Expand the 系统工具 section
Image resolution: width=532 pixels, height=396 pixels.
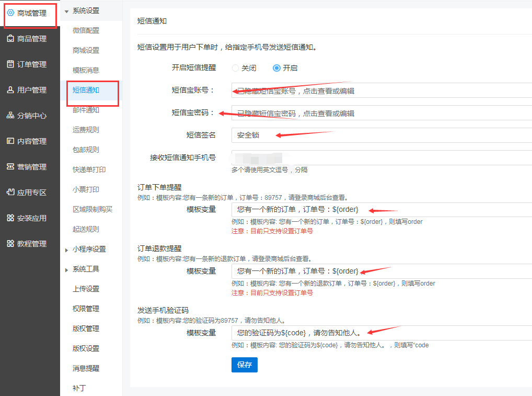click(x=66, y=269)
